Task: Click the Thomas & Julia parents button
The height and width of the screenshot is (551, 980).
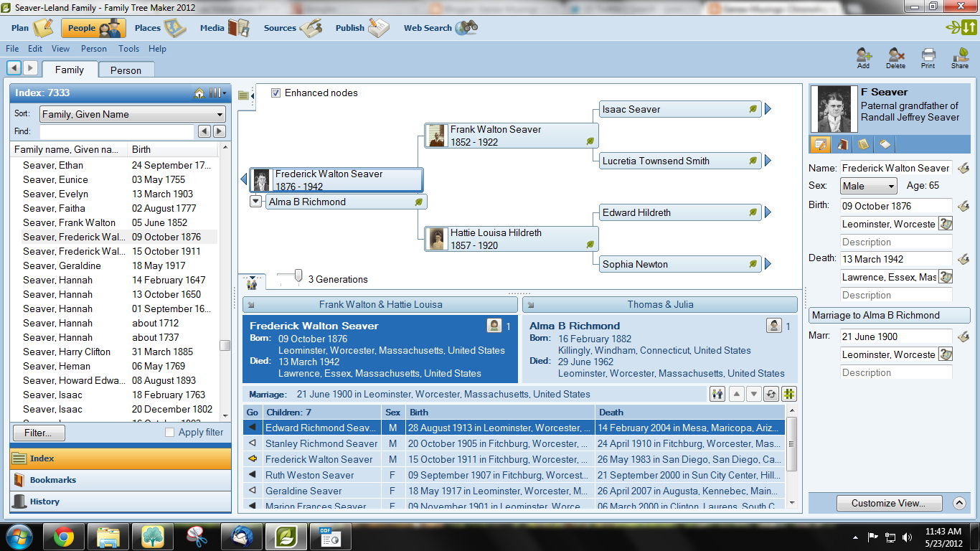Action: coord(660,304)
